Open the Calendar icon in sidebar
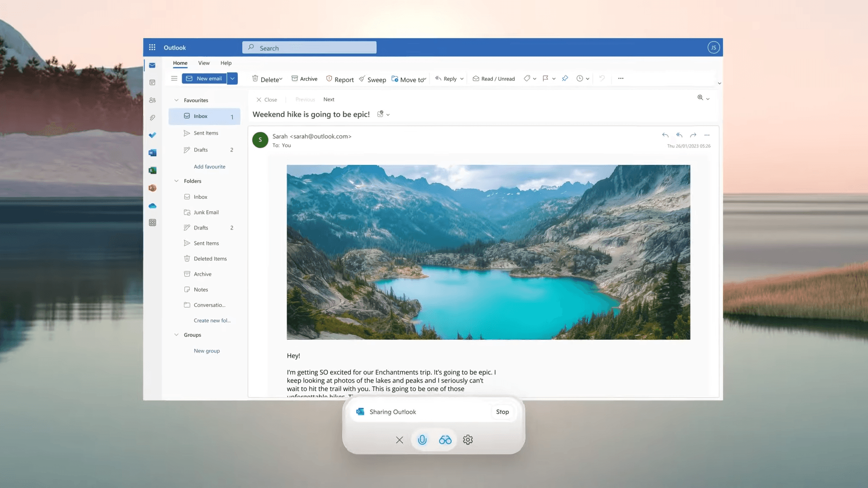The image size is (868, 488). pos(152,83)
